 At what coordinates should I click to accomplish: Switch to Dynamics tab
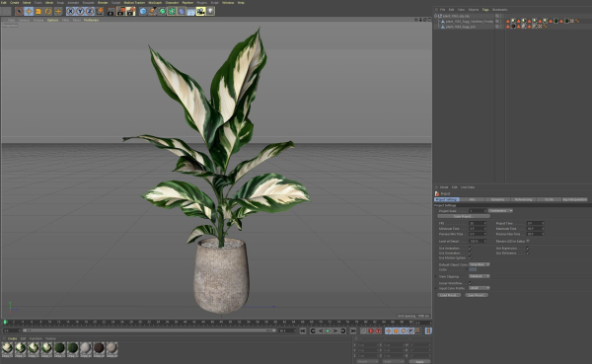pos(497,199)
